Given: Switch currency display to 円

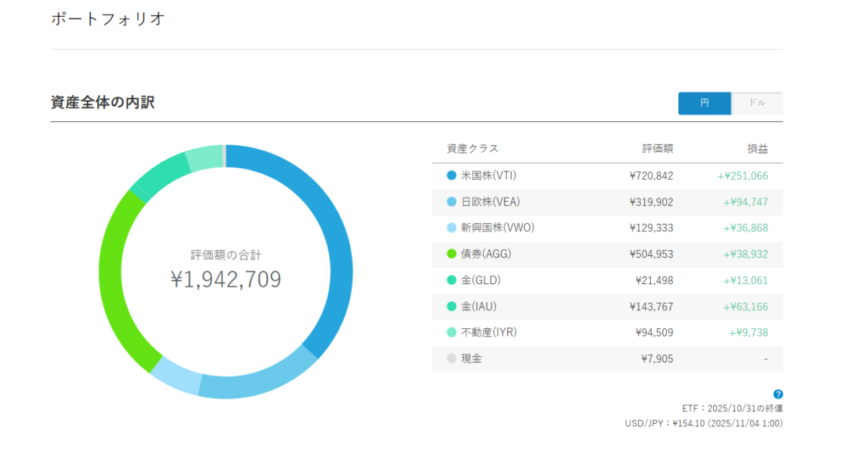Looking at the screenshot, I should (x=704, y=103).
